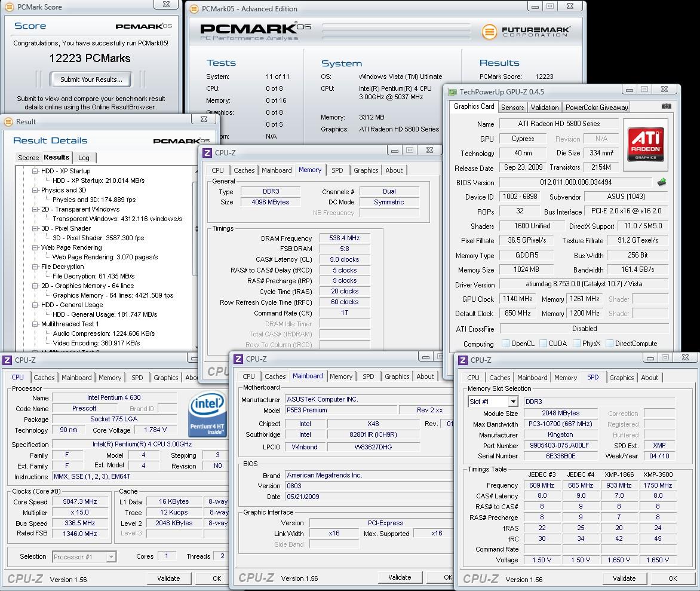Open the Processor #1 selection dropdown
Image resolution: width=700 pixels, height=591 pixels.
111,556
